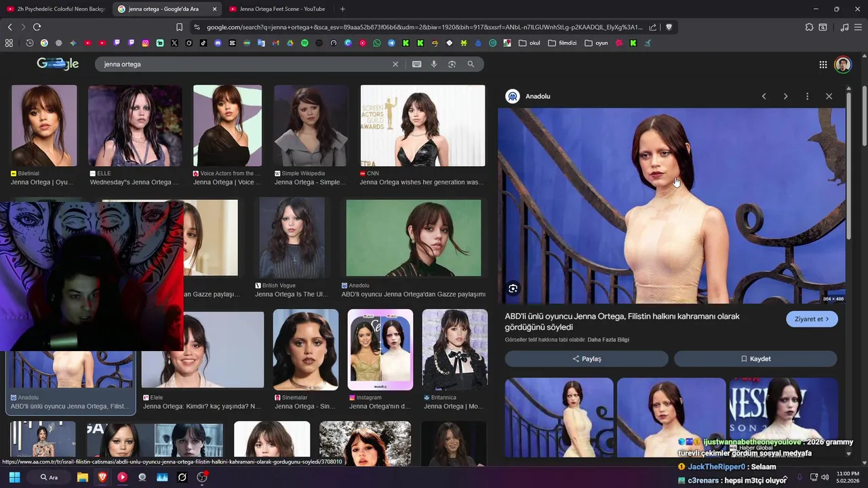Viewport: 868px width, 488px height.
Task: Open the British Vogue image result
Action: [x=292, y=238]
